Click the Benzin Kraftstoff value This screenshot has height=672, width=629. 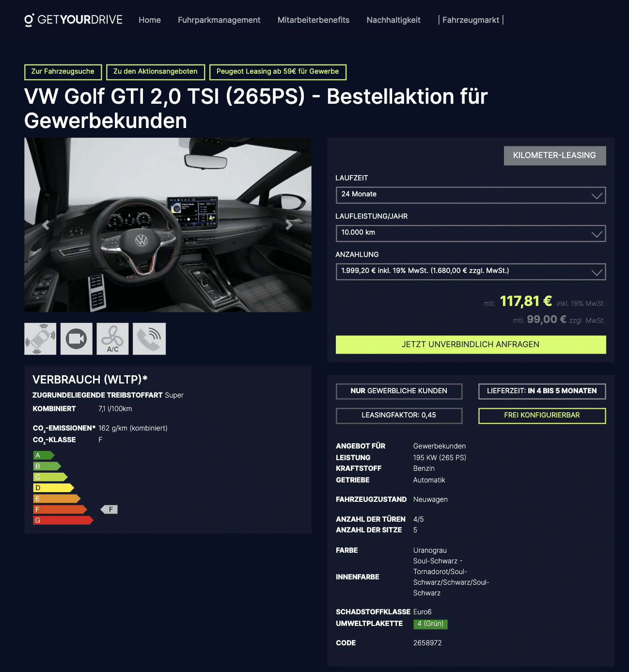(424, 468)
